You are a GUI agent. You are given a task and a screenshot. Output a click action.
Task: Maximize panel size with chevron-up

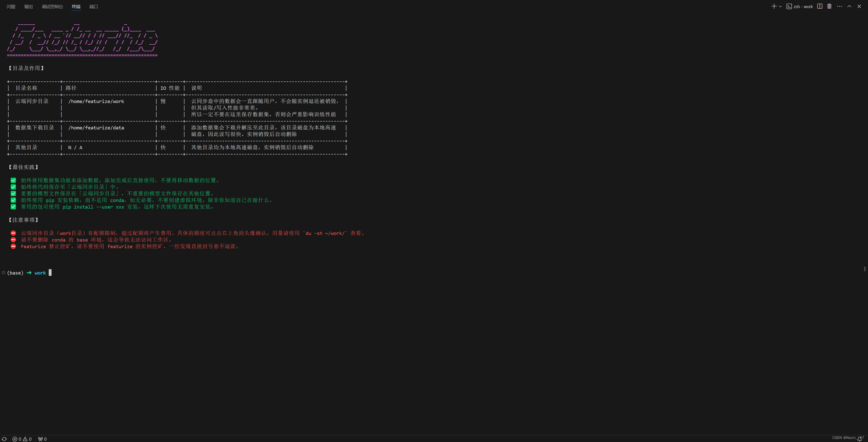click(849, 6)
